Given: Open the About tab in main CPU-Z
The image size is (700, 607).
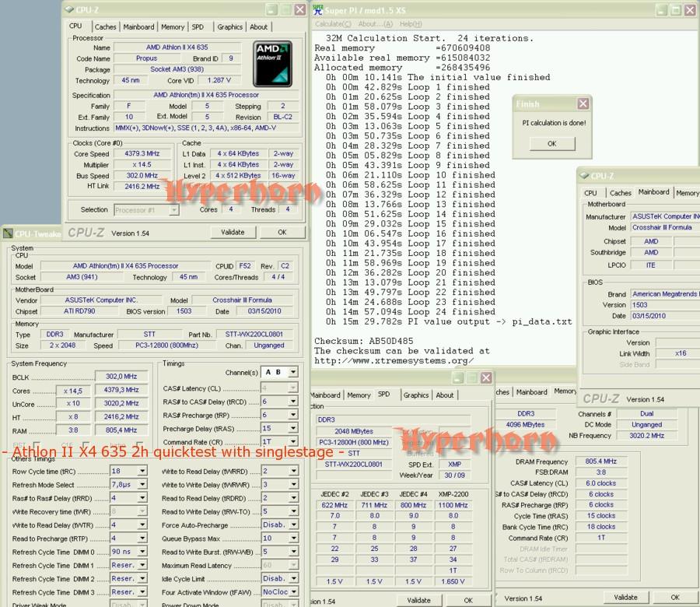Looking at the screenshot, I should [258, 26].
